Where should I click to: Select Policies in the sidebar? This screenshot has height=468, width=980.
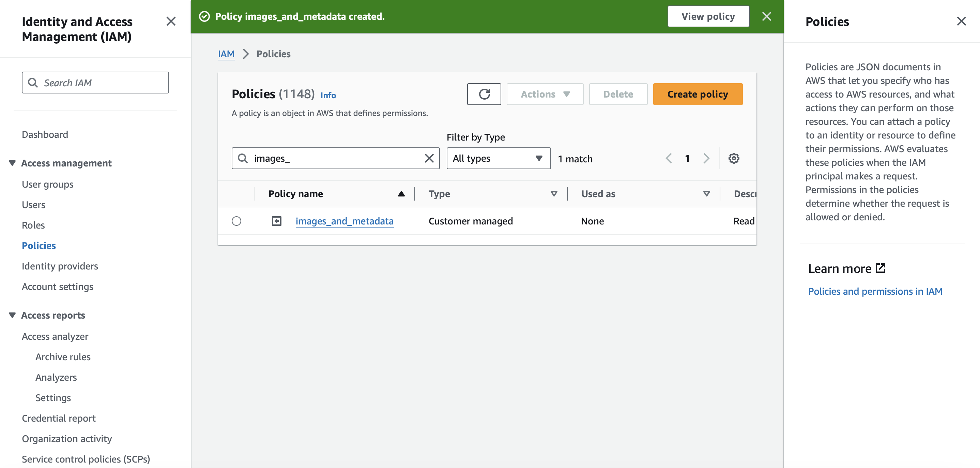coord(39,246)
